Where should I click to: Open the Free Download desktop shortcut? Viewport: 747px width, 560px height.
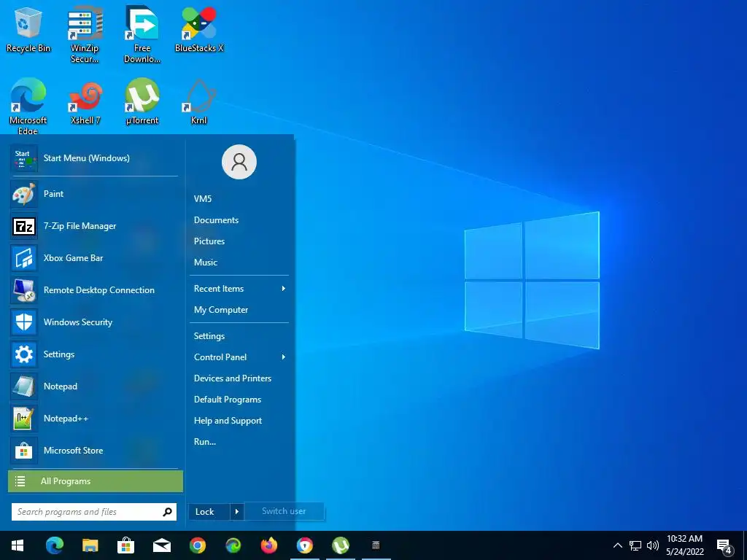(142, 34)
